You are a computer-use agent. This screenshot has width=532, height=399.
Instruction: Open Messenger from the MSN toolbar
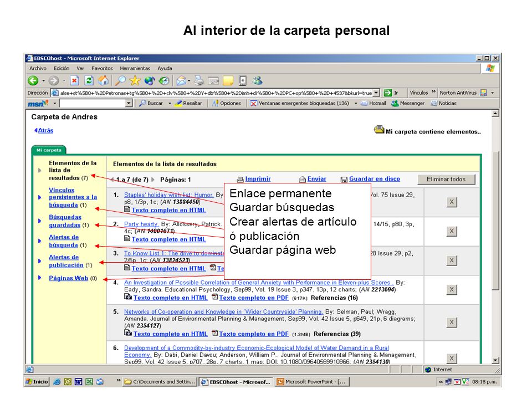coord(408,103)
